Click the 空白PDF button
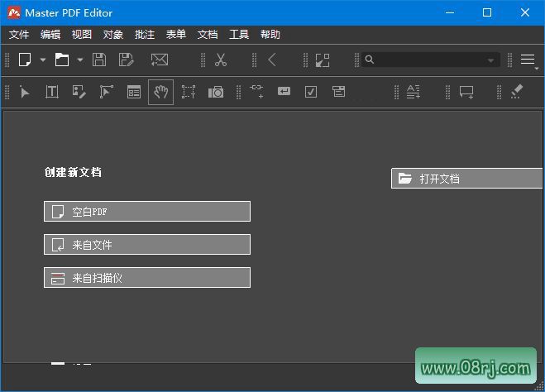The height and width of the screenshot is (392, 545). click(x=147, y=211)
